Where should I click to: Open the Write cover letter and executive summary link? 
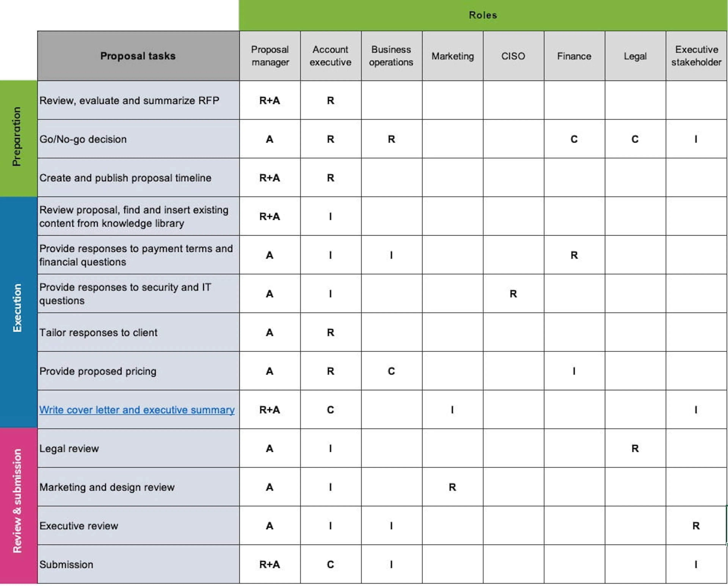pos(137,410)
